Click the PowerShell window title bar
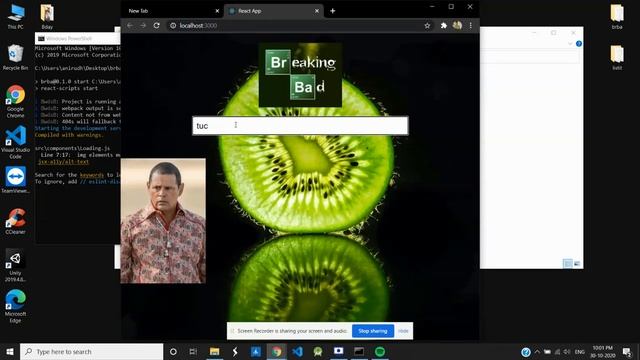 pos(78,38)
